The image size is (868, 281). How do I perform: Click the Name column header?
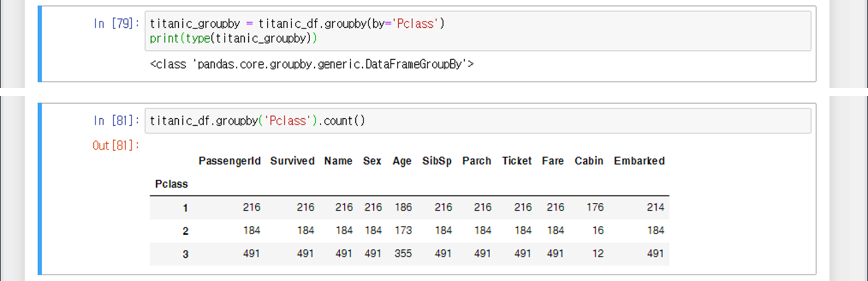[x=338, y=161]
